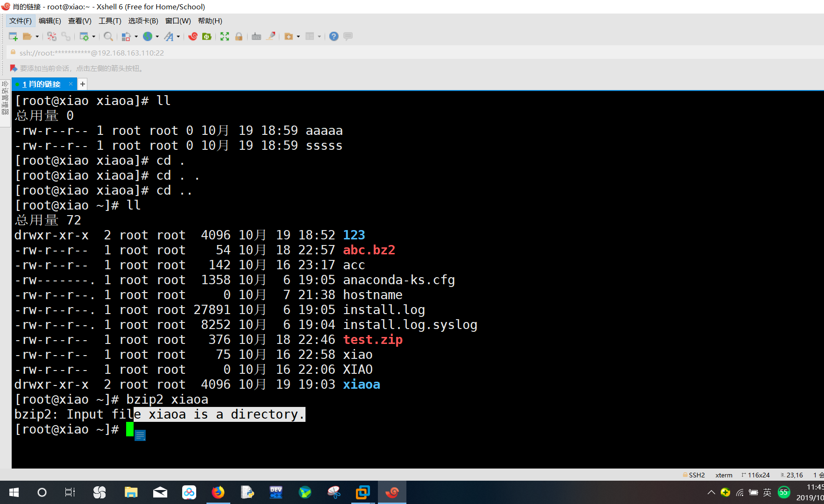Screen dimensions: 824x504
Task: Open Wi-Fi network tray icon
Action: coord(739,492)
